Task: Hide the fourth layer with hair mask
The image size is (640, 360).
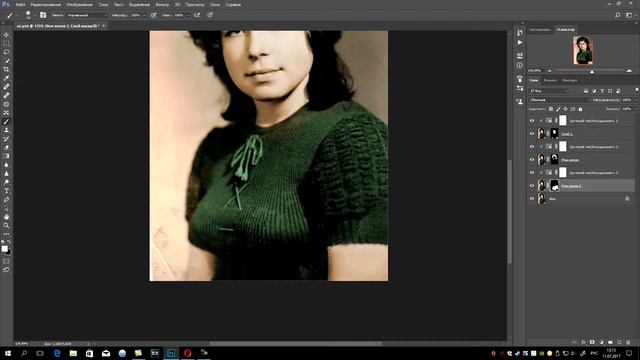Action: 531,160
